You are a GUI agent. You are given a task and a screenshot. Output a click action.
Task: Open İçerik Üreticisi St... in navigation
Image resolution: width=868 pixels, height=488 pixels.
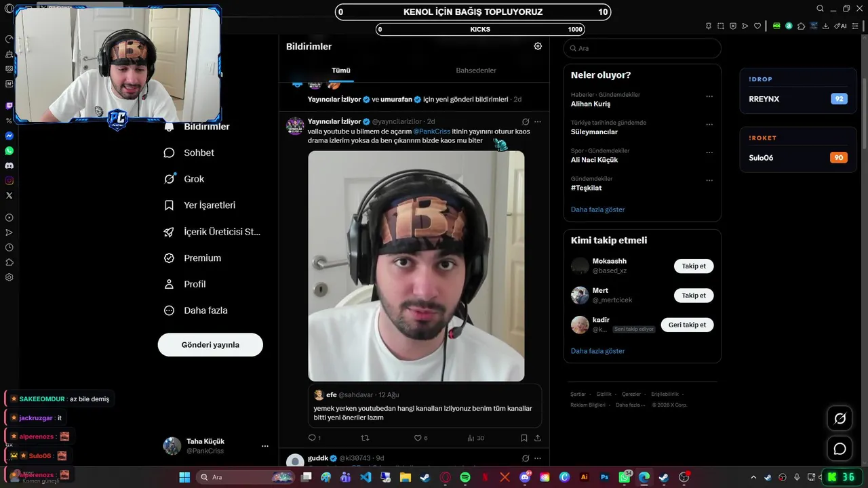[x=213, y=232]
